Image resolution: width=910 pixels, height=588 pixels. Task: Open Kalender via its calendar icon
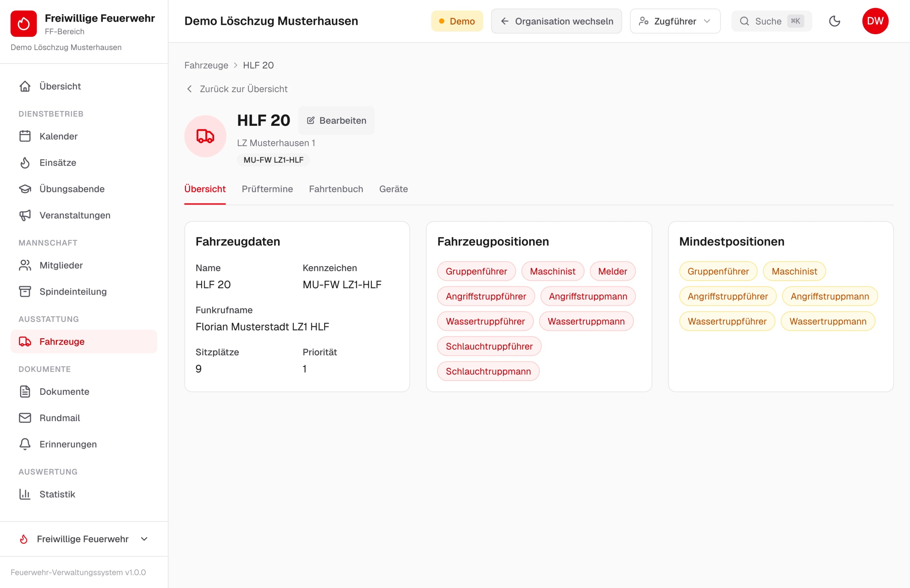pos(25,136)
